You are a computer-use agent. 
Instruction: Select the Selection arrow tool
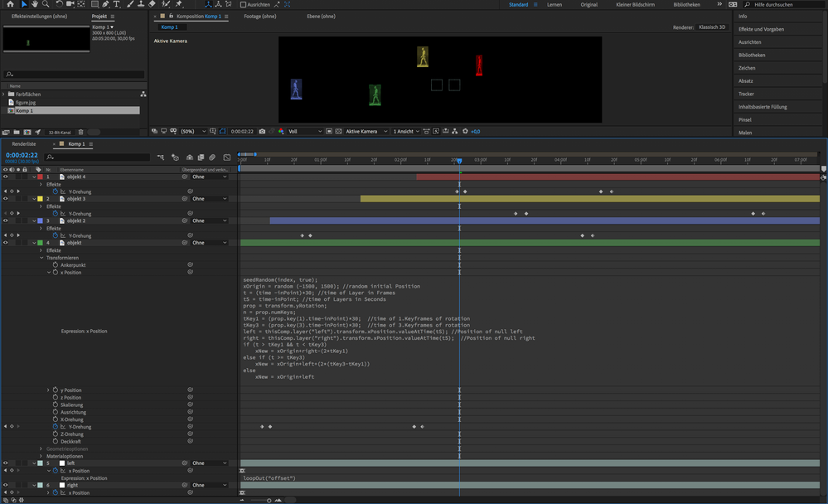tap(24, 4)
